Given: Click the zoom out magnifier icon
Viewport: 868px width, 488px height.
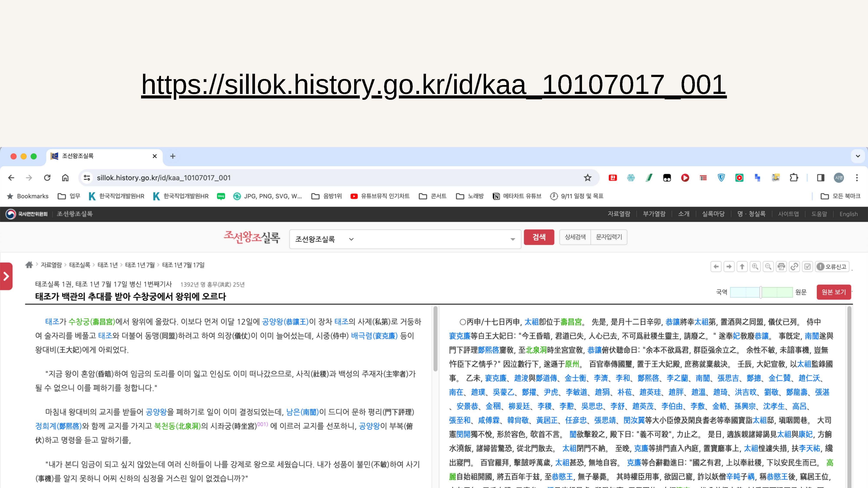Looking at the screenshot, I should pos(768,267).
